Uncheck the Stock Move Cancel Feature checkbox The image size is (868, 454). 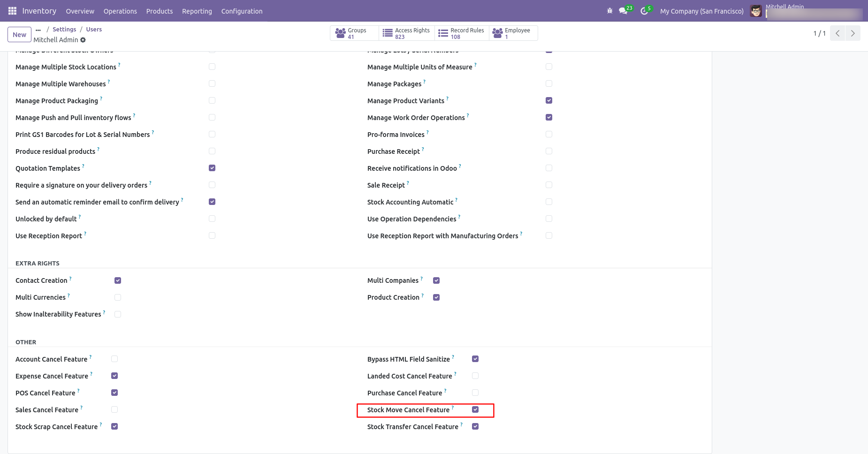click(x=475, y=409)
